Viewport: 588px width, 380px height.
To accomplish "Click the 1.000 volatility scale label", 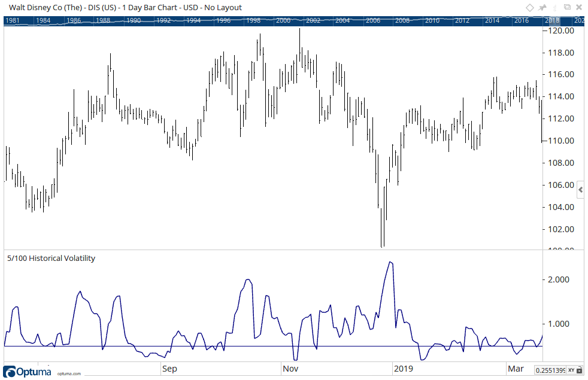I will [559, 324].
